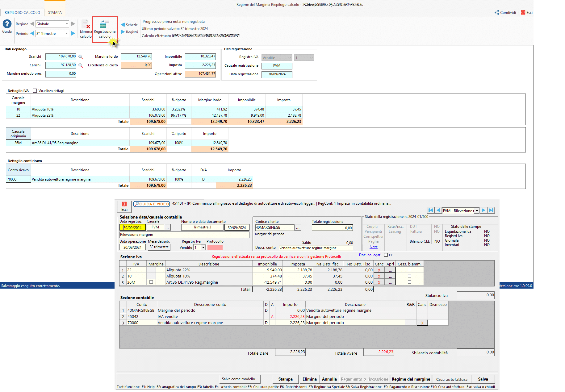Click red X Canc for Aliquota 10% row
The height and width of the screenshot is (392, 565).
tap(379, 276)
